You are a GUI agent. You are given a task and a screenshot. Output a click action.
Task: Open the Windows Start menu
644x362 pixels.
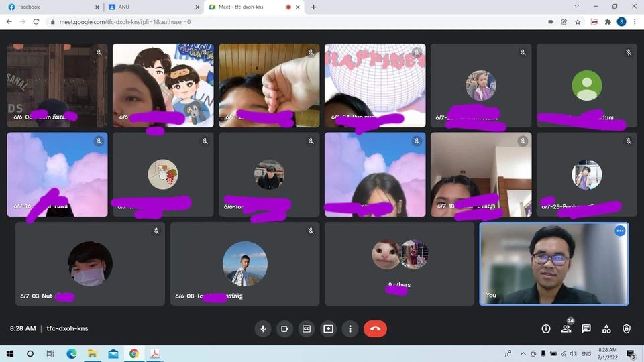coord(10,353)
